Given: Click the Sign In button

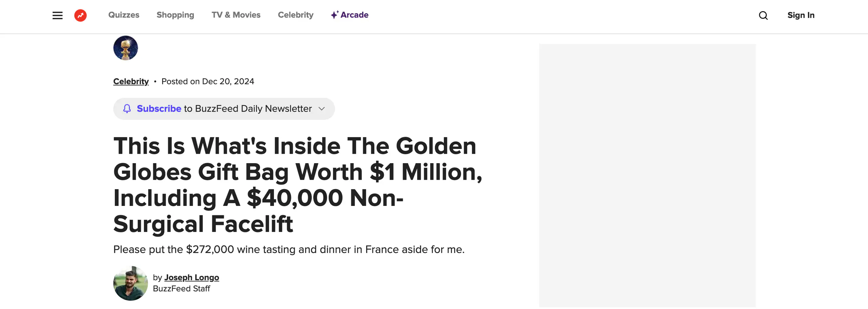Looking at the screenshot, I should tap(801, 15).
